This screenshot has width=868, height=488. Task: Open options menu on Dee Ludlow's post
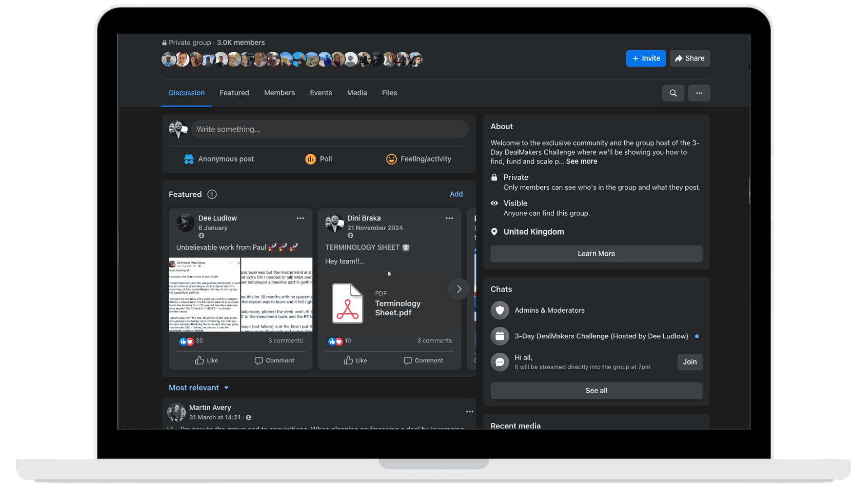pyautogui.click(x=300, y=218)
